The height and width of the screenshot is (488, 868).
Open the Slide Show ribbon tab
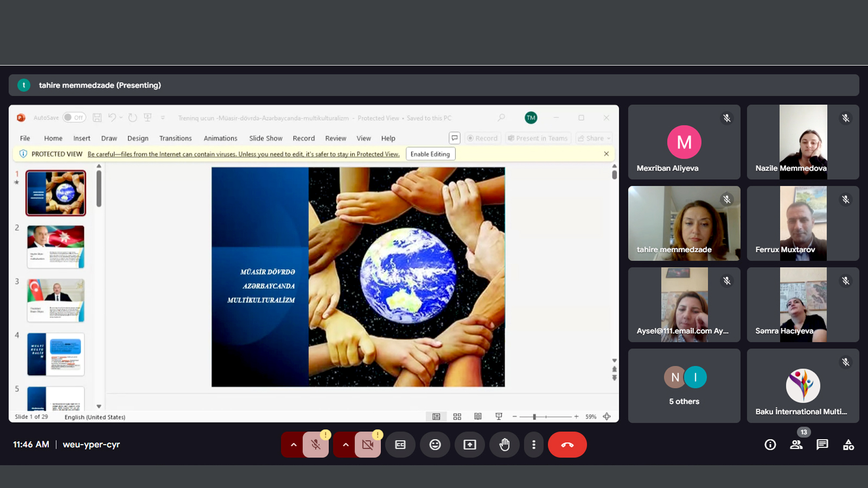point(266,138)
